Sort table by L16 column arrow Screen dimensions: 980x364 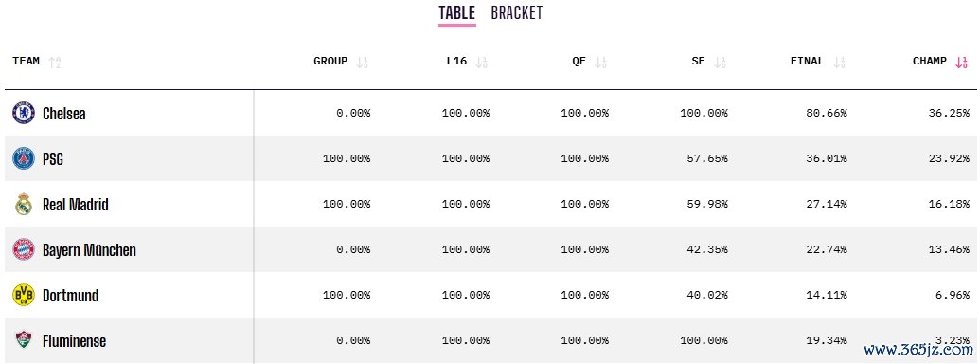pyautogui.click(x=481, y=62)
